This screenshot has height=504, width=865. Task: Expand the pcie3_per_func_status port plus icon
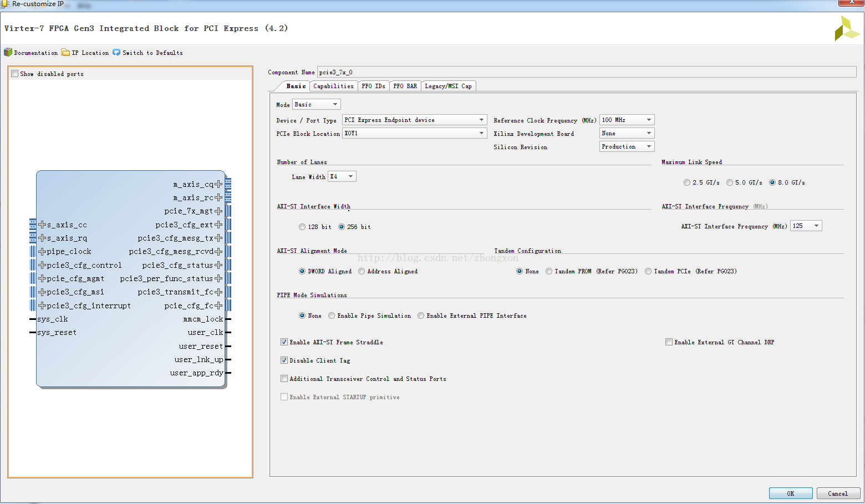coord(218,278)
